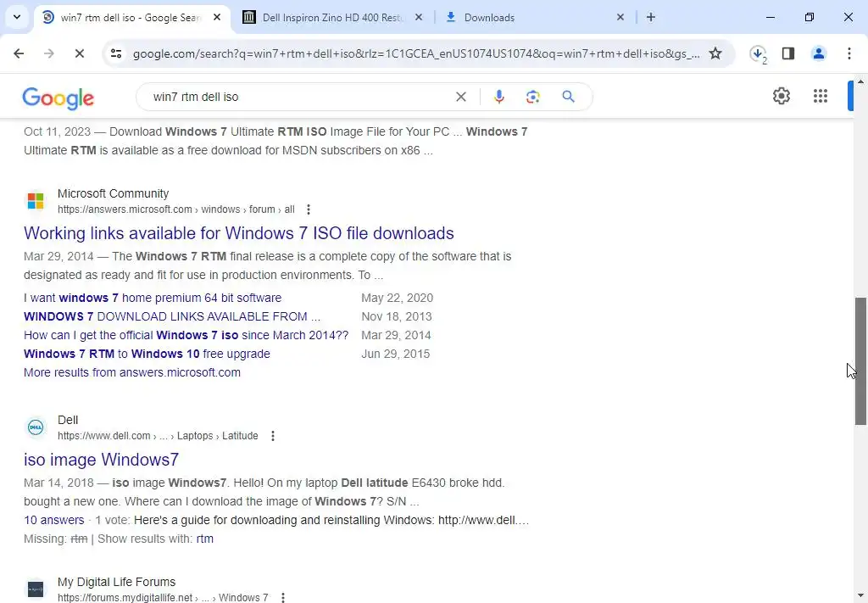The image size is (868, 603).
Task: Open the Google apps grid
Action: (821, 96)
